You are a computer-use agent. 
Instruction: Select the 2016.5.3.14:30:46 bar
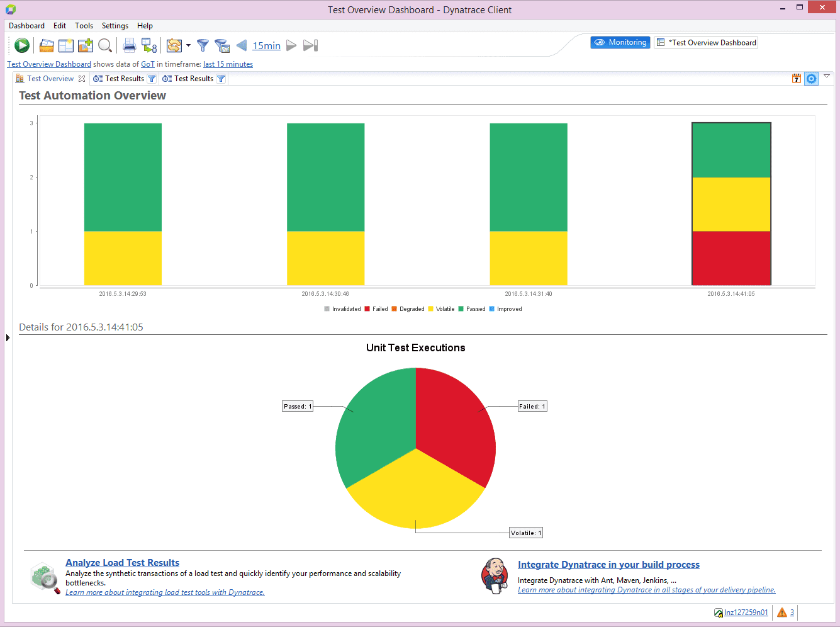click(x=325, y=204)
